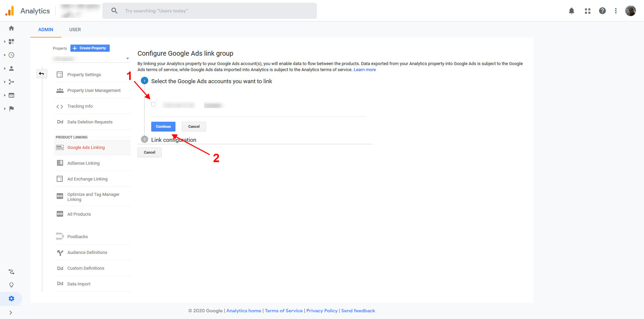Open Conversions flag icon in sidebar
This screenshot has width=644, height=319.
click(x=11, y=109)
